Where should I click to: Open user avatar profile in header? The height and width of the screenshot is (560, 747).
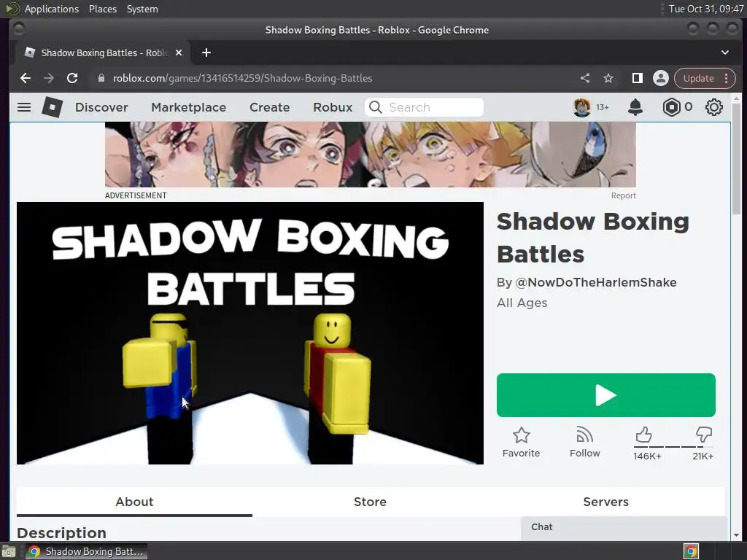tap(581, 107)
